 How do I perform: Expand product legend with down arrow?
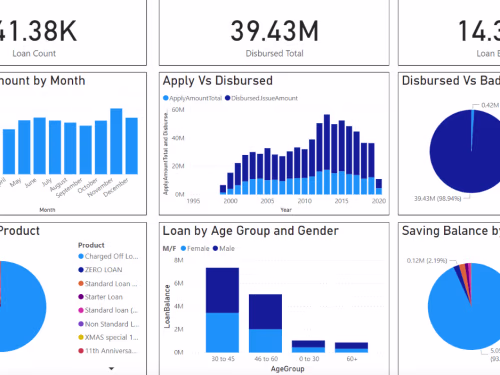pos(111,369)
